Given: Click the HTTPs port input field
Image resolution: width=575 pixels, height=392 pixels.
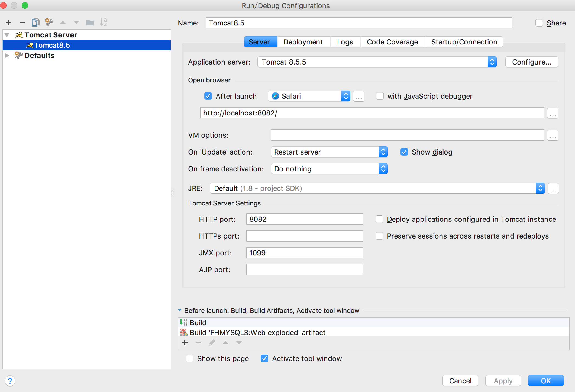Looking at the screenshot, I should click(x=305, y=236).
